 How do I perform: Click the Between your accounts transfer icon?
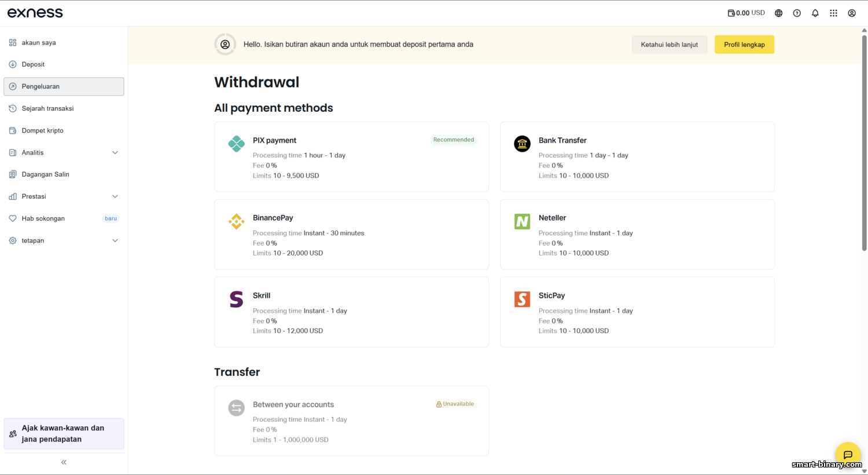click(x=236, y=408)
